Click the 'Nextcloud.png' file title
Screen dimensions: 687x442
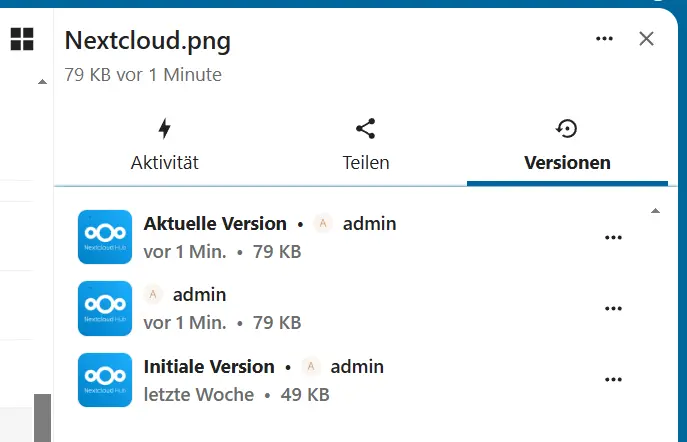[148, 41]
